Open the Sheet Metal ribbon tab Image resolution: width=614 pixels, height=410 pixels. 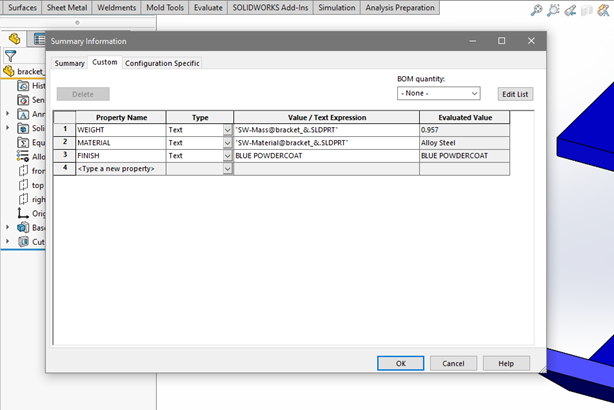click(x=67, y=7)
